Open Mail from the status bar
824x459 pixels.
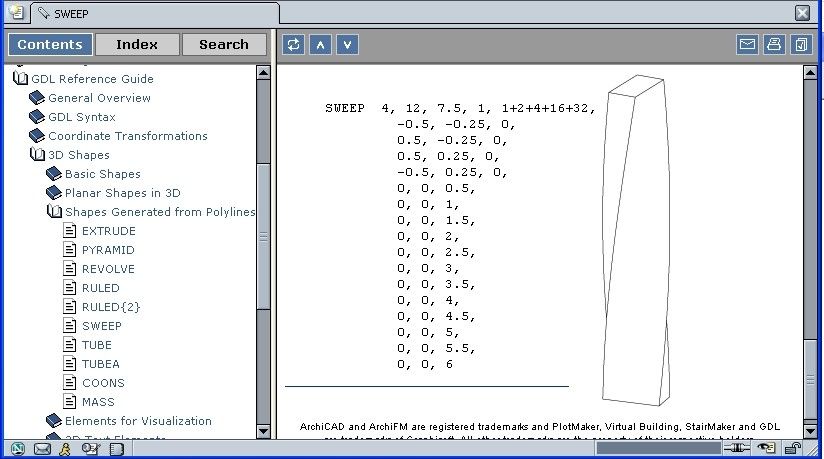(x=42, y=448)
